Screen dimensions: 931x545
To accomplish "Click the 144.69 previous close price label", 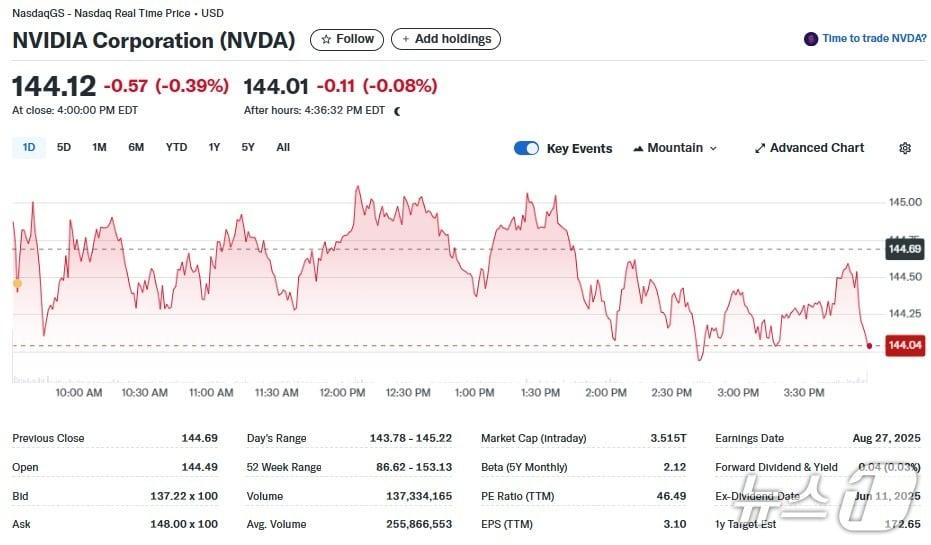I will 904,248.
